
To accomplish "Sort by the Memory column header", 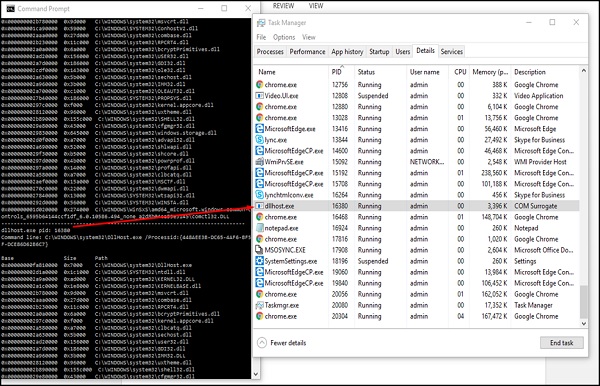I will [x=490, y=72].
